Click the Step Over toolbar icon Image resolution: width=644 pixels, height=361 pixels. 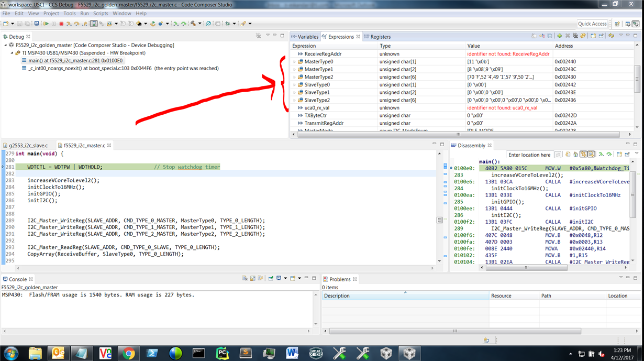[76, 24]
